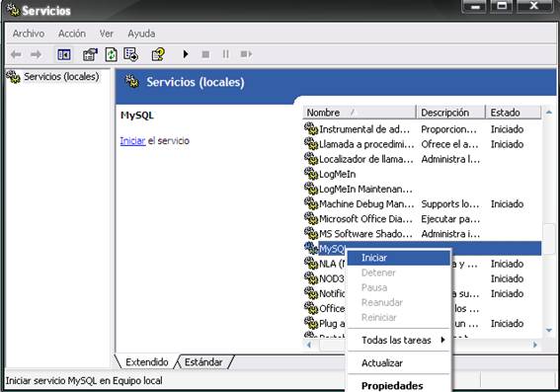Choose Iniciar in the context menu
This screenshot has width=560, height=392.
pyautogui.click(x=399, y=258)
